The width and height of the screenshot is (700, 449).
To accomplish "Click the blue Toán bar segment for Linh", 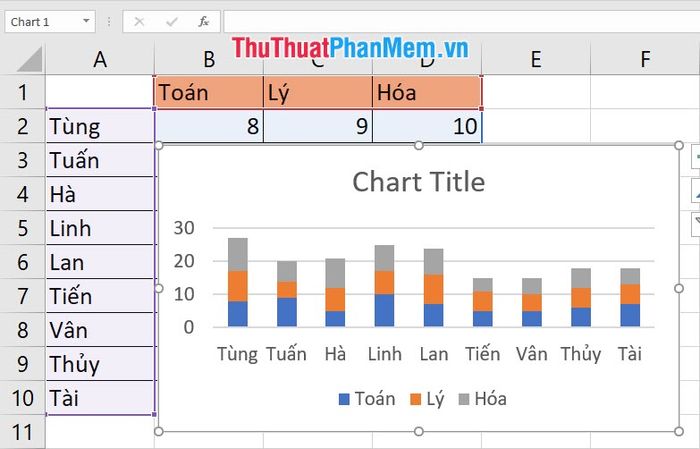I will (x=384, y=310).
